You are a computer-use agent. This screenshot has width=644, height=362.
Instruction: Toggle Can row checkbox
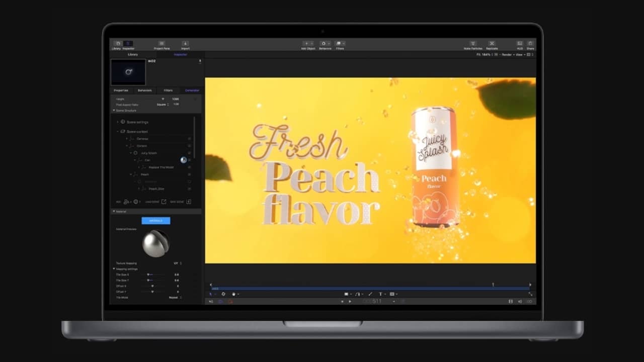pyautogui.click(x=190, y=160)
